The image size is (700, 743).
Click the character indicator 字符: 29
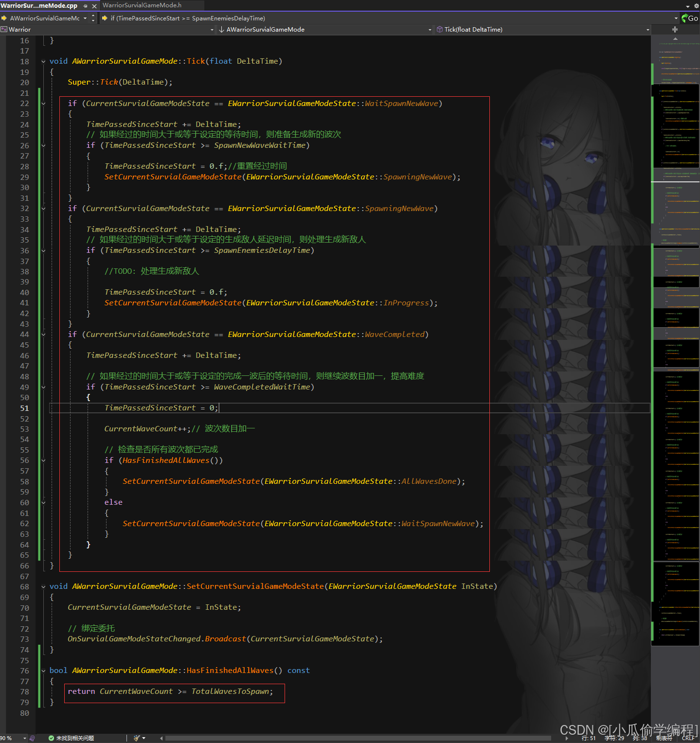point(614,738)
